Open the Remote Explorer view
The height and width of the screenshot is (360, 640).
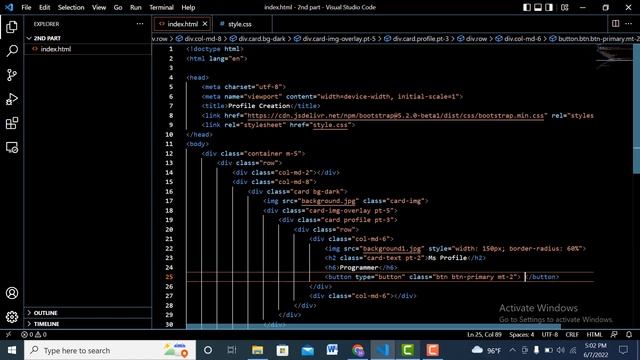click(x=12, y=147)
